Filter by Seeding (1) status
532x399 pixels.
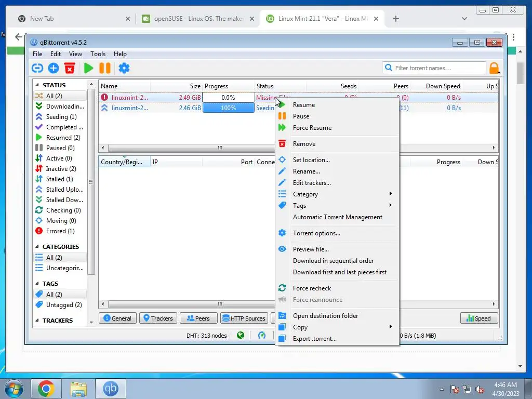pyautogui.click(x=60, y=117)
